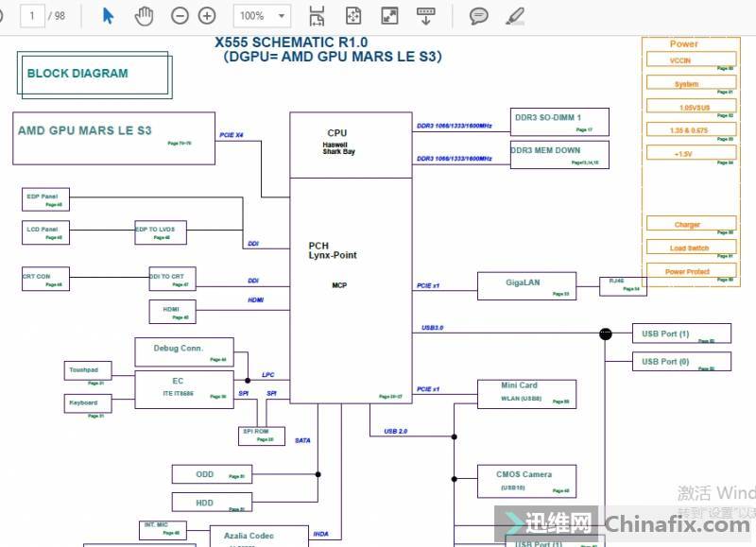The width and height of the screenshot is (756, 547).
Task: Click the DDR3 SO-DIMM 1 block
Action: click(559, 122)
